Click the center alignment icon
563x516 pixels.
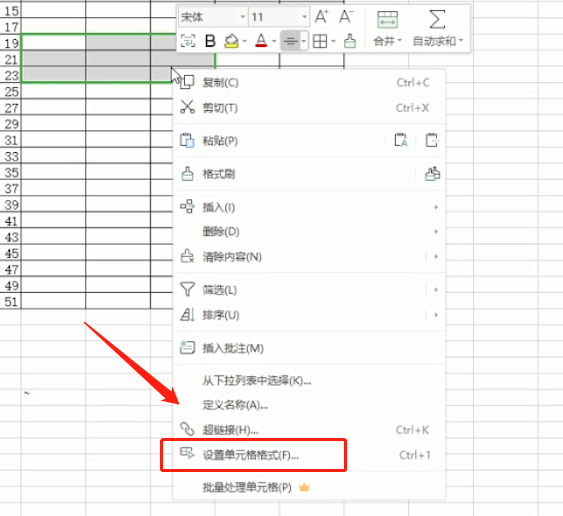click(x=290, y=41)
